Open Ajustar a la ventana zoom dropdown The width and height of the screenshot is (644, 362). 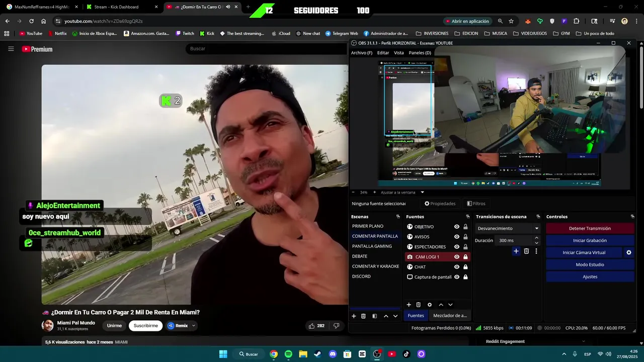[422, 192]
